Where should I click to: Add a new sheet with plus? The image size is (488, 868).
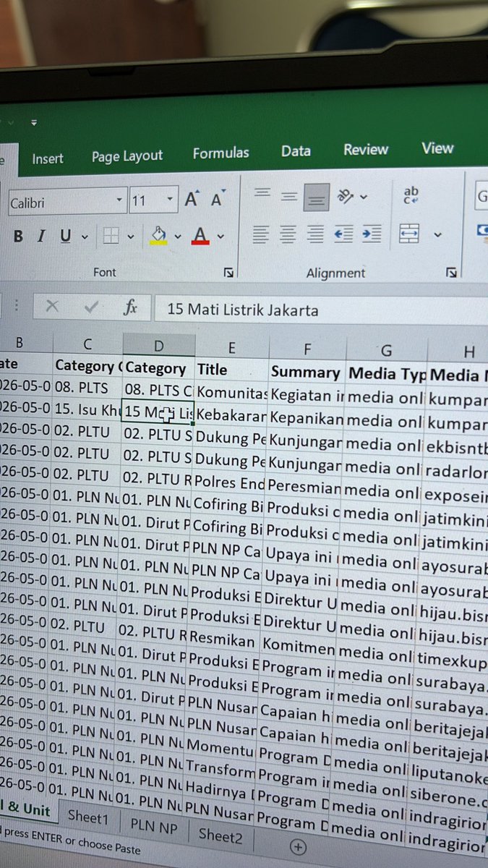[298, 847]
